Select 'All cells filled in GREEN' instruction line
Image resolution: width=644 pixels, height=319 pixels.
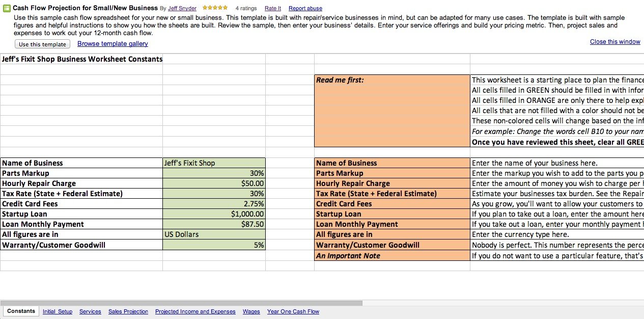point(557,90)
